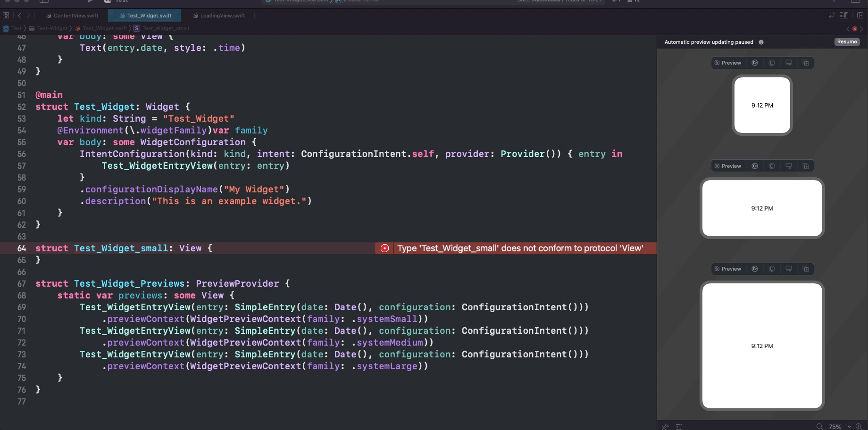Open canvas settings sliders icon

click(679, 426)
